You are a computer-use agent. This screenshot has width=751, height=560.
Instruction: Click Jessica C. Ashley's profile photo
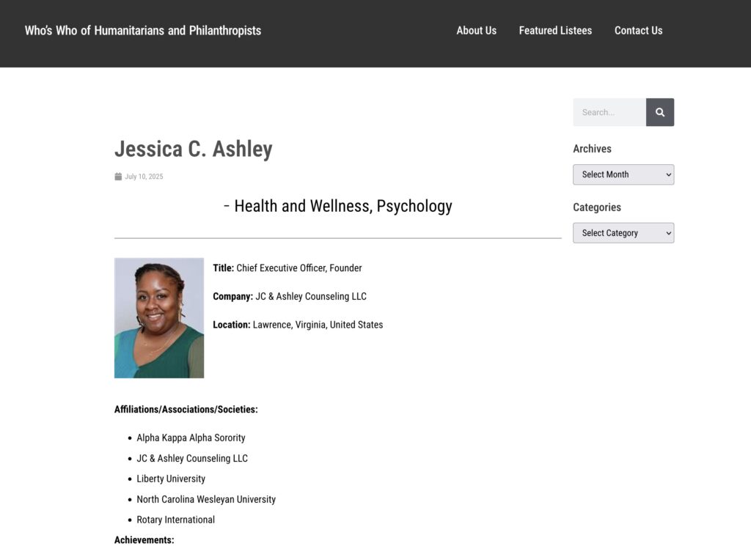[x=159, y=317]
